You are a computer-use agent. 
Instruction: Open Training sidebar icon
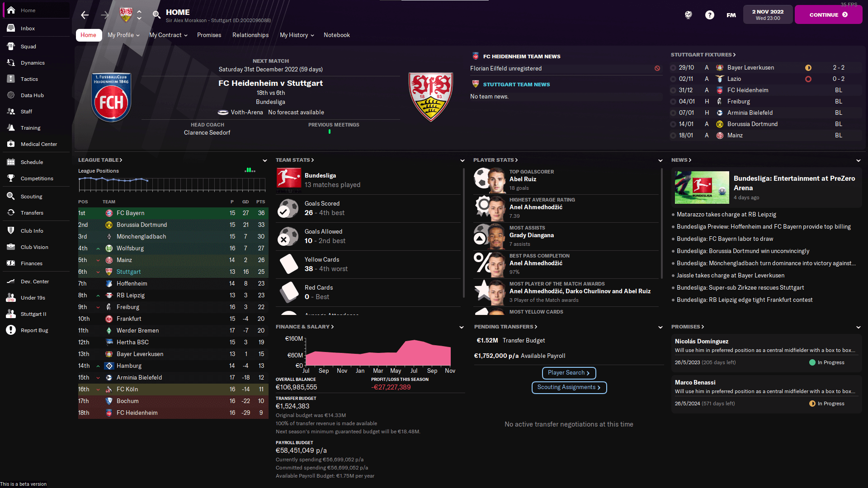(x=11, y=128)
